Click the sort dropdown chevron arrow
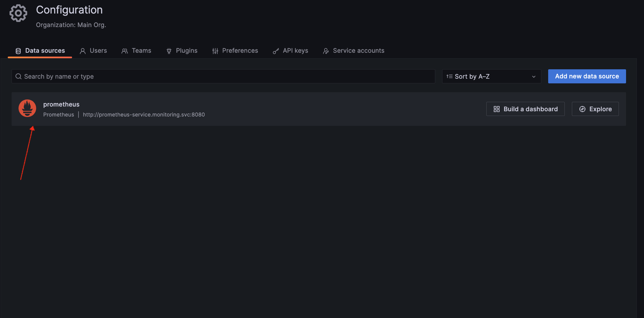 534,77
